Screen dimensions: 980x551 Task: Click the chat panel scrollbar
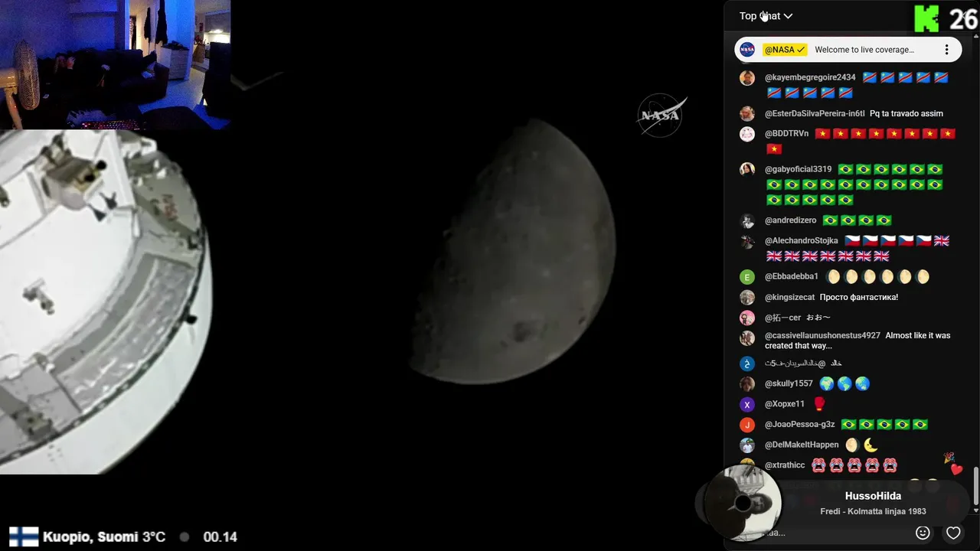975,487
